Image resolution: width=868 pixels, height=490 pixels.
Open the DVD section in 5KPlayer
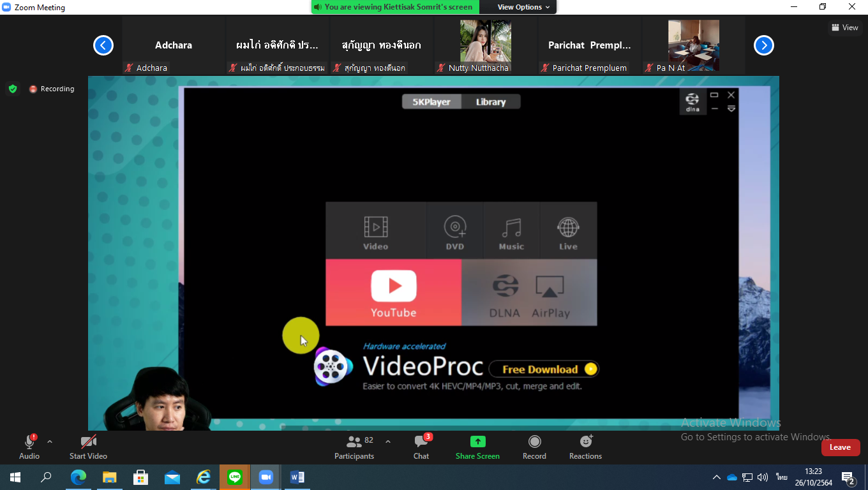click(455, 231)
